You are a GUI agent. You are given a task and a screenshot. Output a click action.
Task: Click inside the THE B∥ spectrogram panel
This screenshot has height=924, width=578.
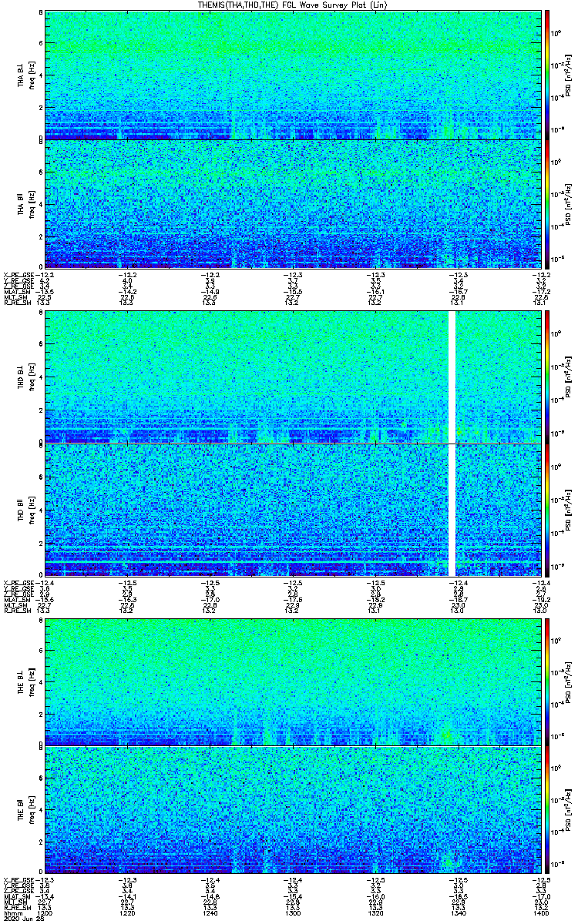click(x=293, y=810)
